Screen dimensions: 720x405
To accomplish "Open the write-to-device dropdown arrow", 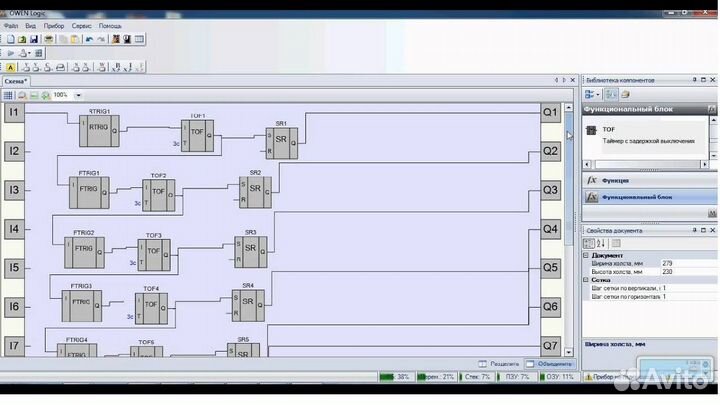I will point(29,54).
